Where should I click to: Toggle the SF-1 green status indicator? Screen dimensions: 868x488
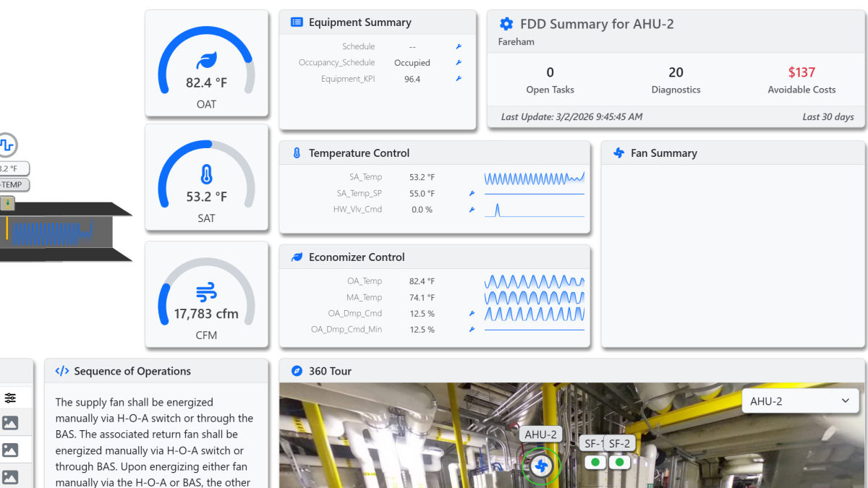tap(594, 461)
